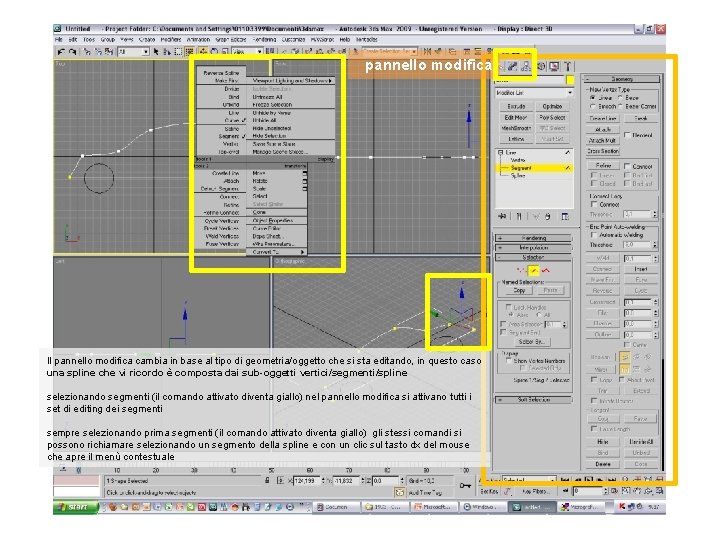Expand the Soft Selection rollout
The height and width of the screenshot is (540, 720).
[x=534, y=400]
